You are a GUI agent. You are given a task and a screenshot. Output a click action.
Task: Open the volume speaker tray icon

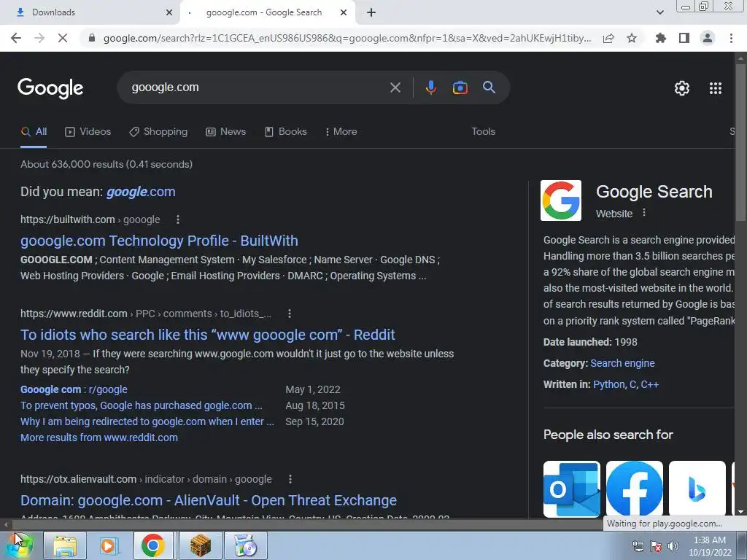point(673,546)
